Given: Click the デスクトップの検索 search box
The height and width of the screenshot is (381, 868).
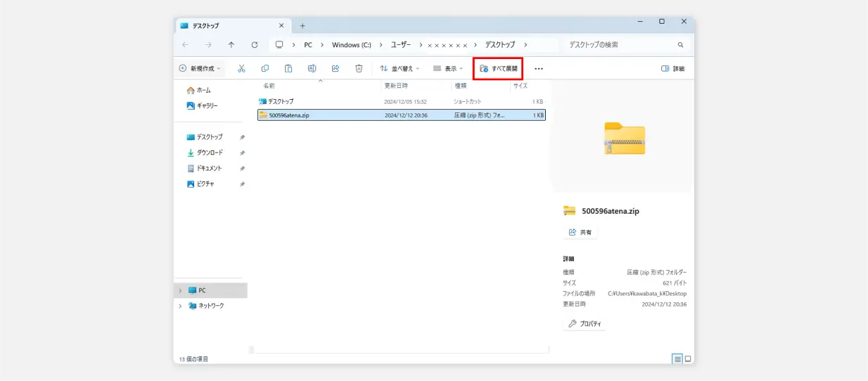Looking at the screenshot, I should (619, 44).
